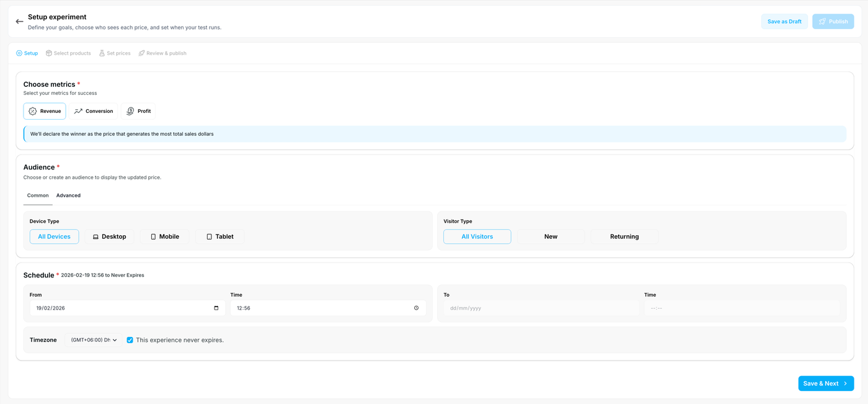Go to Set prices step
Screen dimensions: 868x404
[x=115, y=53]
